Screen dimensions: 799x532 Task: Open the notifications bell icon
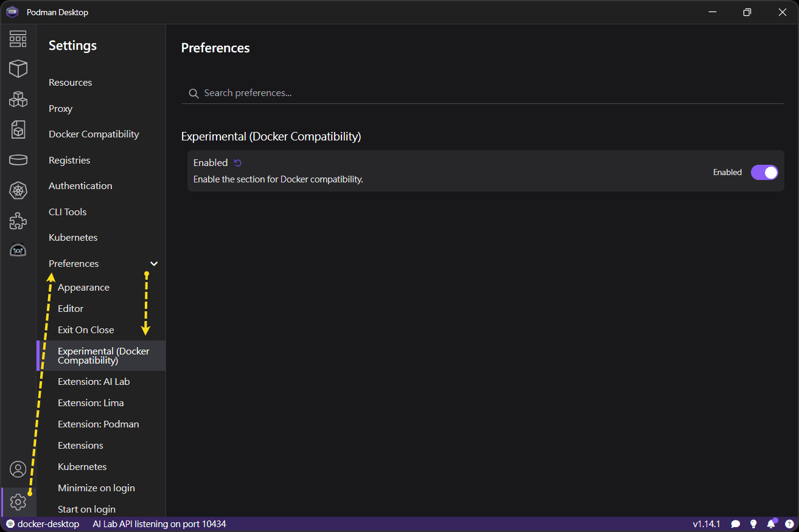tap(771, 523)
